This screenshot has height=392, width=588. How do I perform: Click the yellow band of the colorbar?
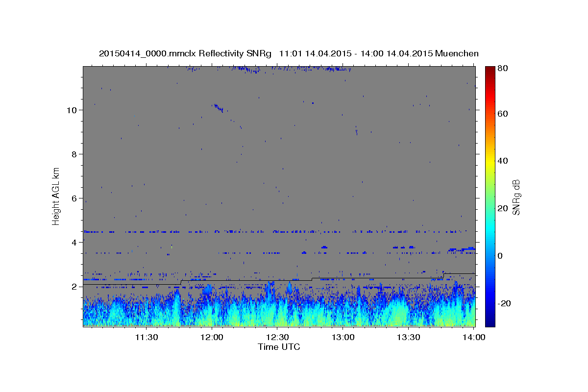[x=490, y=162]
